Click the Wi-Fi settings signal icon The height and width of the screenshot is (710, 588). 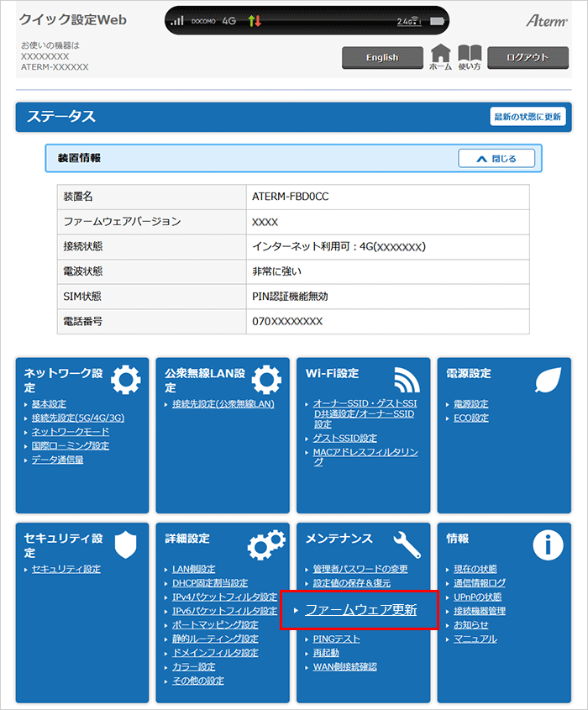(x=407, y=380)
